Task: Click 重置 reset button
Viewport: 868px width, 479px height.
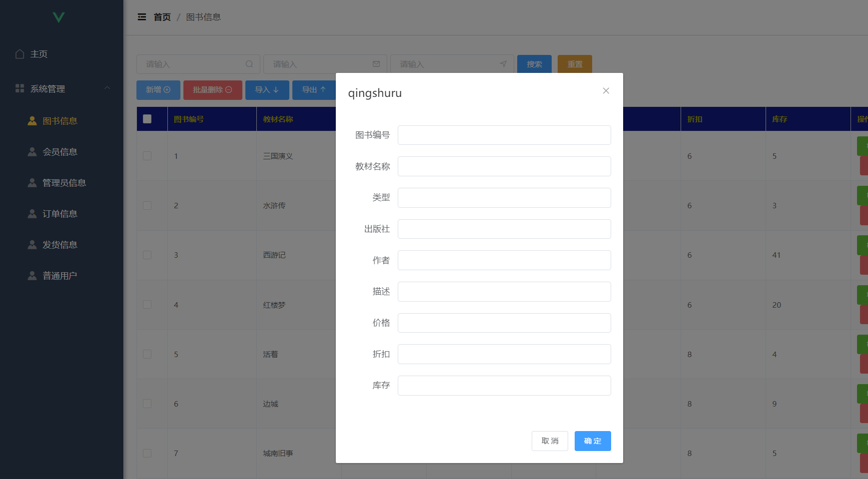Action: coord(575,64)
